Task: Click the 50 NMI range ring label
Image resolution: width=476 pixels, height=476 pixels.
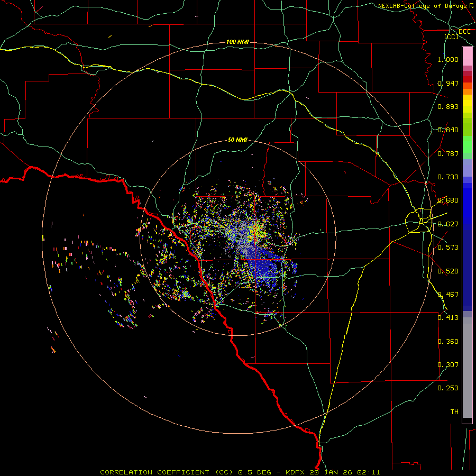Action: (237, 140)
